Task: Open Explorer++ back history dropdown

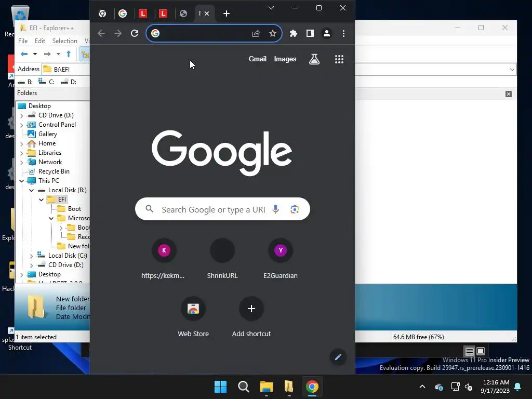Action: (35, 54)
